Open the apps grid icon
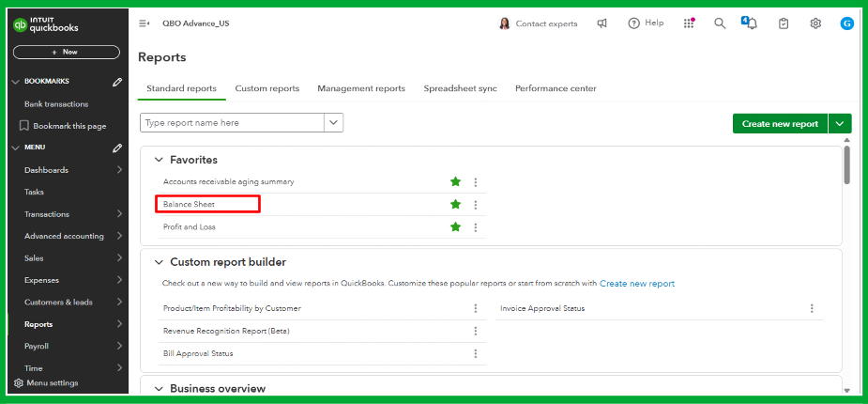The height and width of the screenshot is (404, 868). point(689,23)
